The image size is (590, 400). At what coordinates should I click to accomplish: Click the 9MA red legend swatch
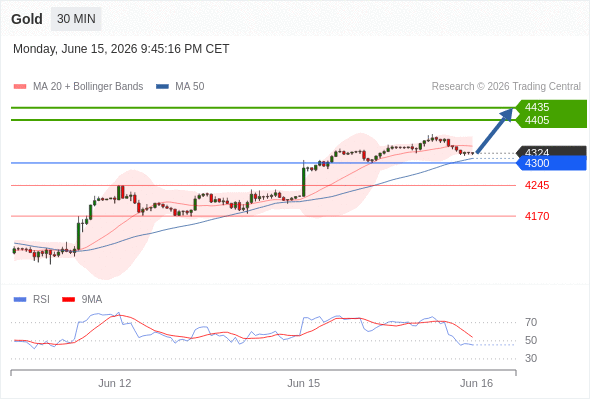pyautogui.click(x=68, y=300)
